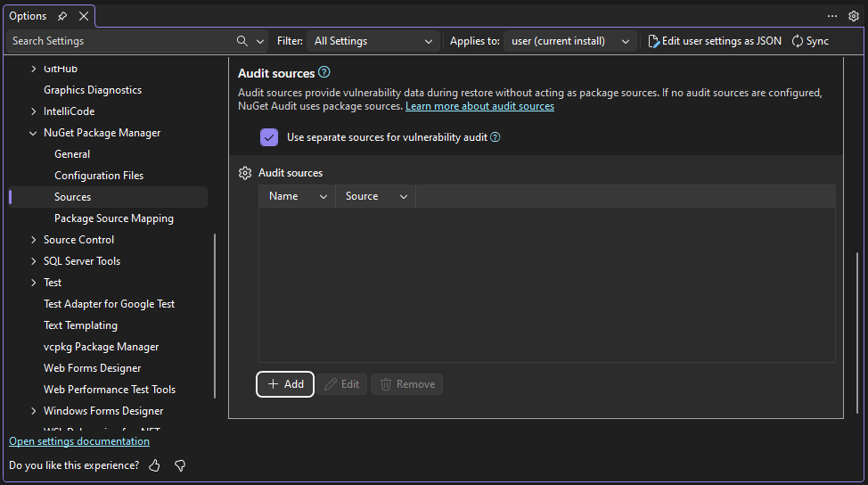Click the search magnifier icon in Search Settings

click(x=242, y=41)
